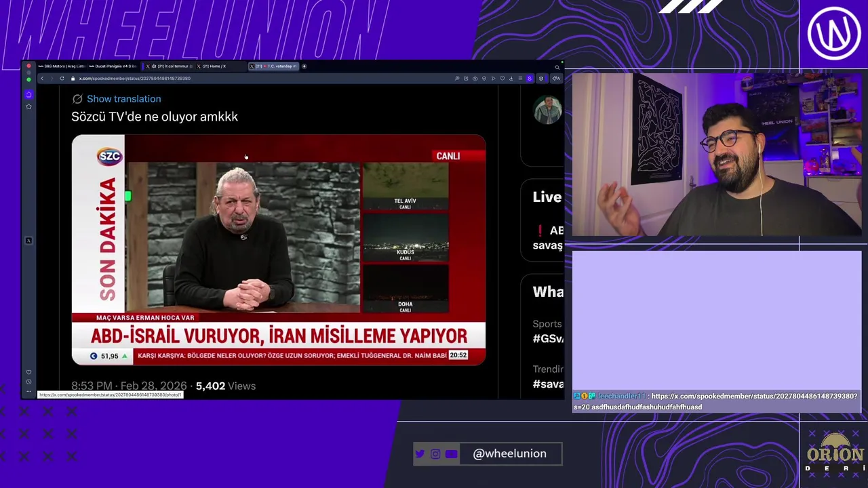Select the T.C. vatandaşı X tab
This screenshot has height=488, width=868.
(273, 66)
